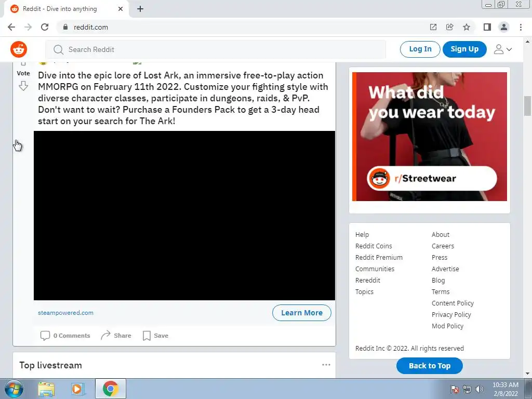Open the Windows Start menu
This screenshot has width=532, height=399.
point(14,389)
